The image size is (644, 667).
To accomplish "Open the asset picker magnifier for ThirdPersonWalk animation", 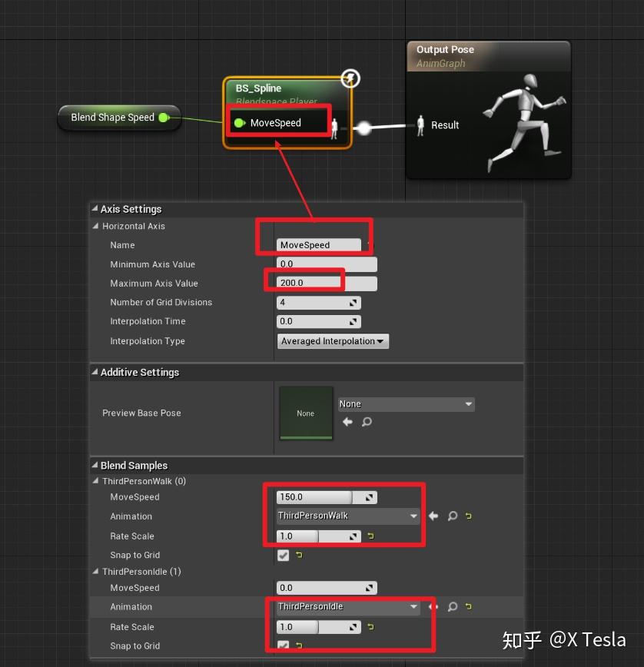I will (452, 516).
